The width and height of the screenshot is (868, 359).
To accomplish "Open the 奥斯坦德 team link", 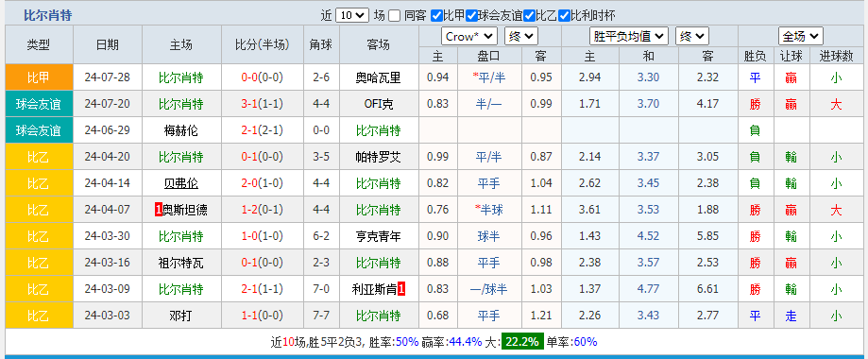I will pyautogui.click(x=185, y=210).
